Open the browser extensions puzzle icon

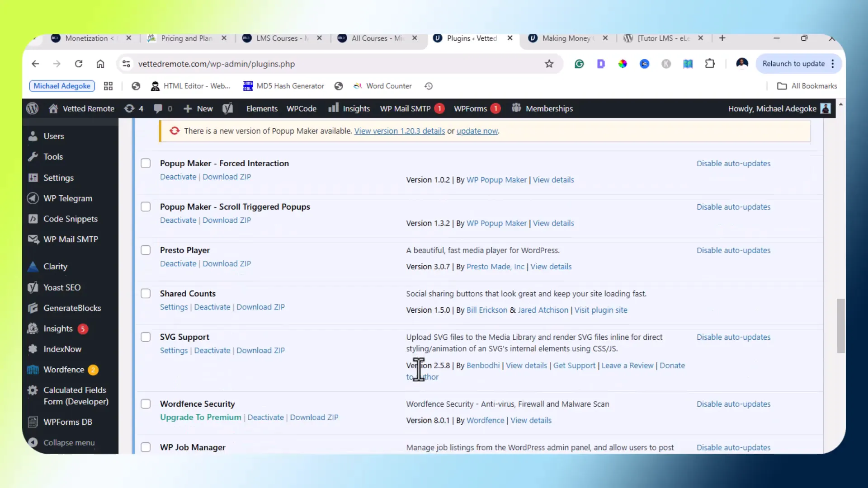point(710,64)
